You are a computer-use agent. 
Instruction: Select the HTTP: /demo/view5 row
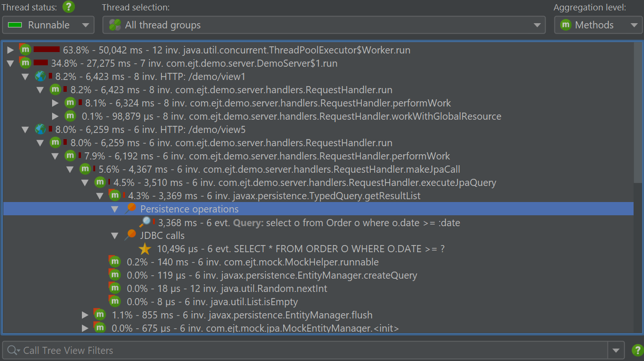coord(151,129)
